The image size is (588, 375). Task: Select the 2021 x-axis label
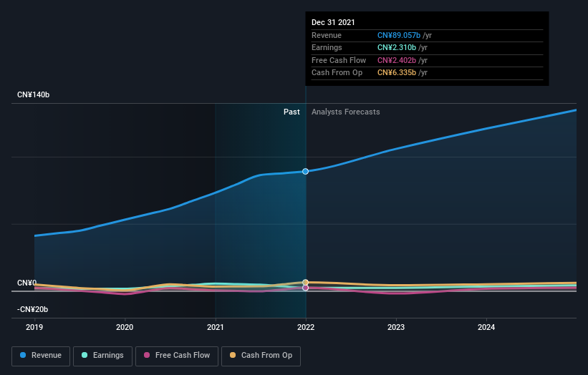point(216,328)
